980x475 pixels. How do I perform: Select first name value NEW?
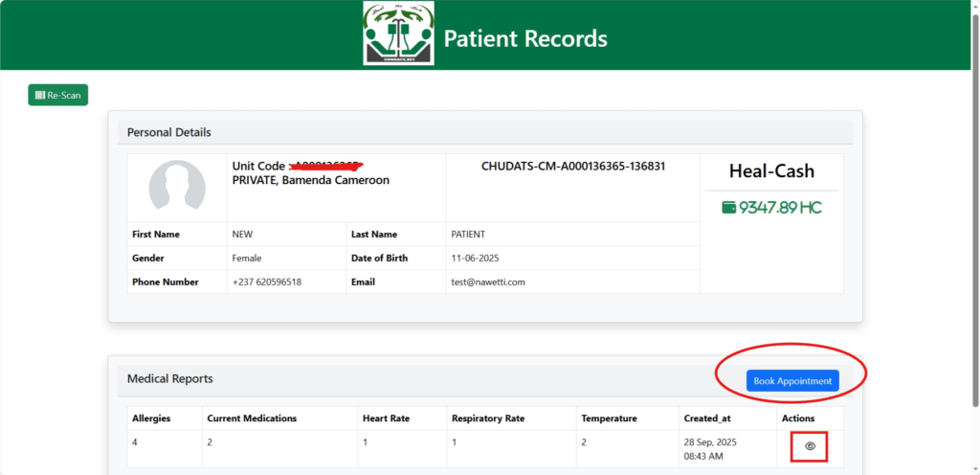click(242, 235)
